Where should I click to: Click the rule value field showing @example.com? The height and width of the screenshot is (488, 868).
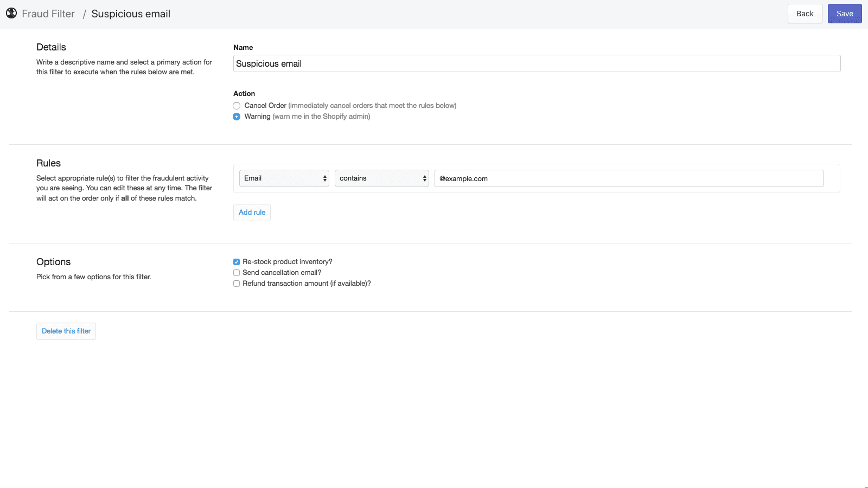(x=628, y=178)
